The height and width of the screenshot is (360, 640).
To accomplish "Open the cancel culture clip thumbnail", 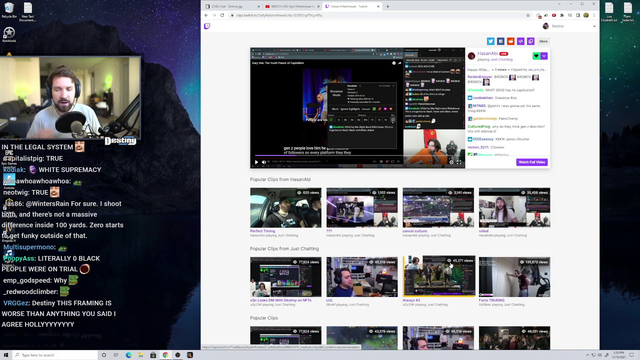I will (x=438, y=207).
